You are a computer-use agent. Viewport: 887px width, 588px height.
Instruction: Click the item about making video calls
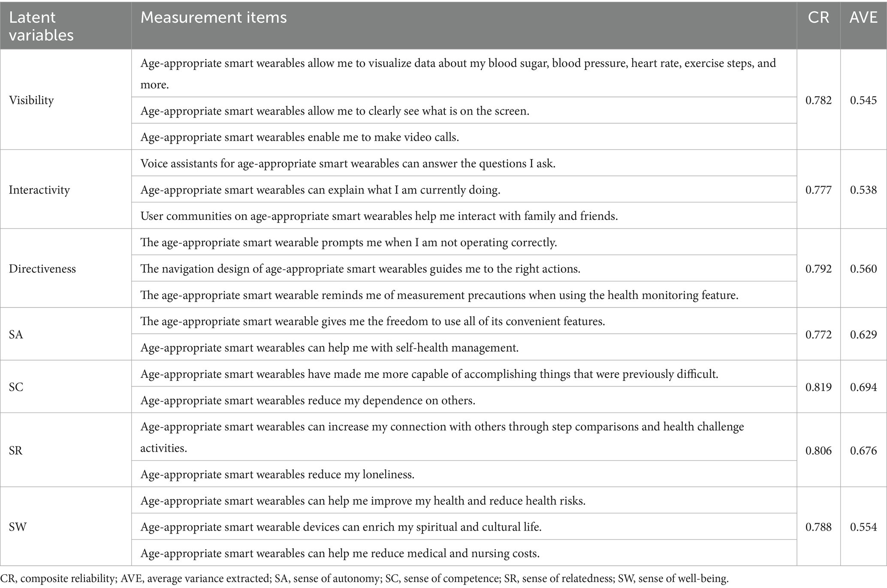pyautogui.click(x=300, y=137)
